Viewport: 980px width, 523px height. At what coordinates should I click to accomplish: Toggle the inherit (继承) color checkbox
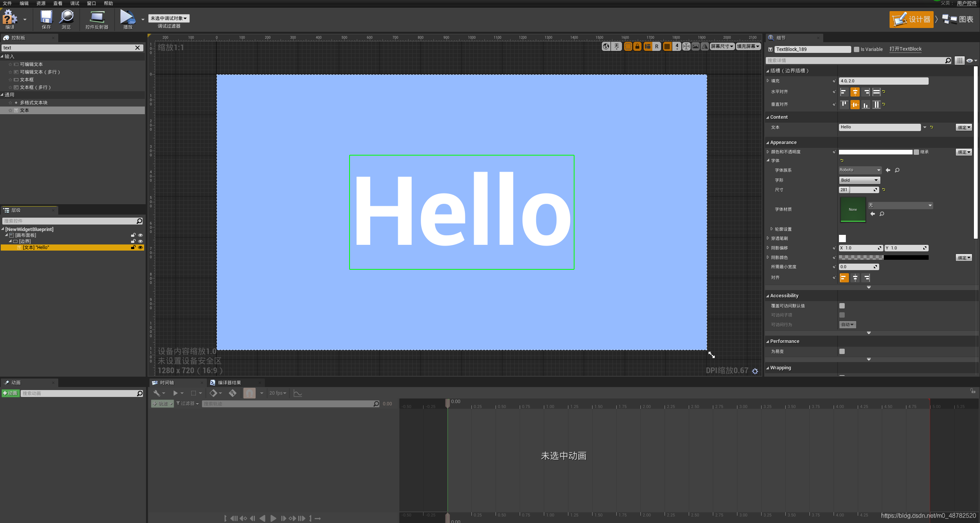tap(916, 152)
